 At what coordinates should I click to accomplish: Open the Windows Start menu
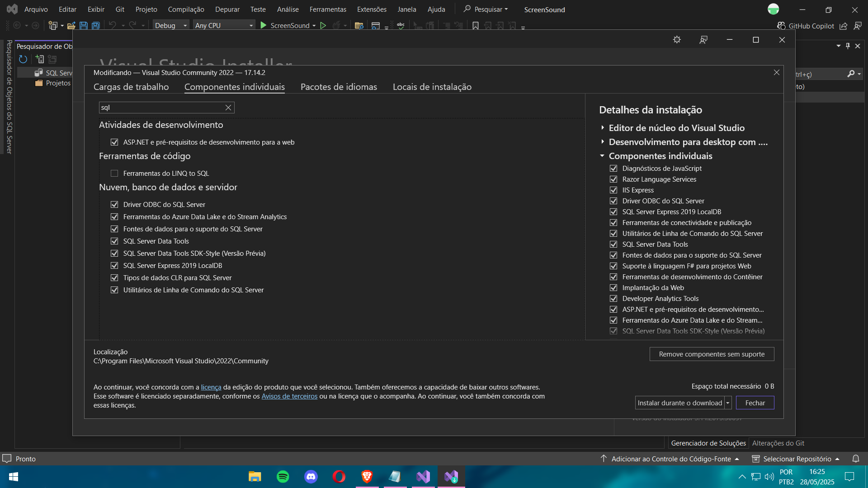[x=14, y=477]
